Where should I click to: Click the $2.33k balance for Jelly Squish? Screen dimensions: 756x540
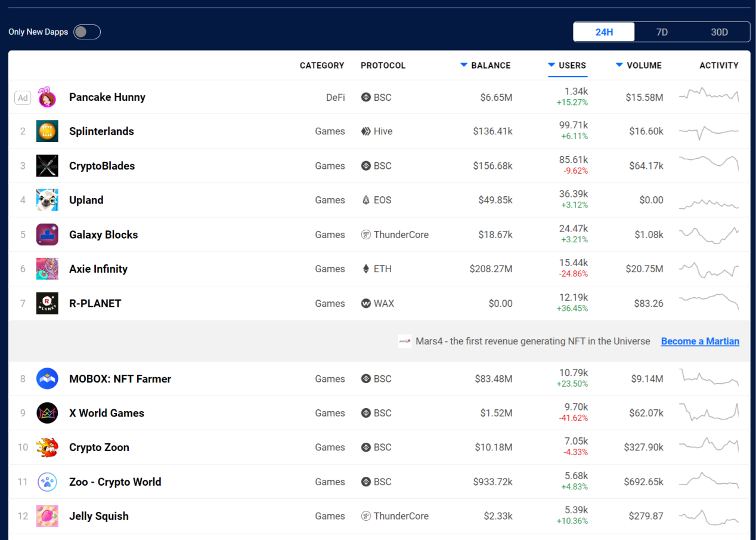pyautogui.click(x=498, y=516)
